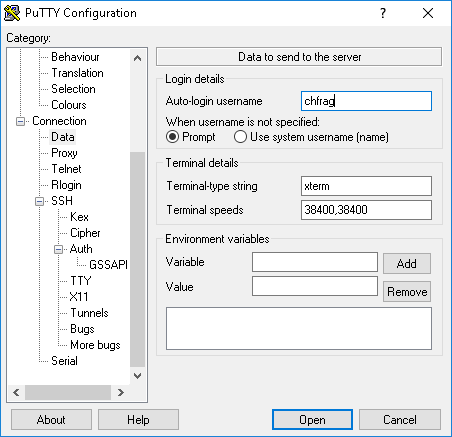Click category tree scroll up arrow

click(137, 58)
